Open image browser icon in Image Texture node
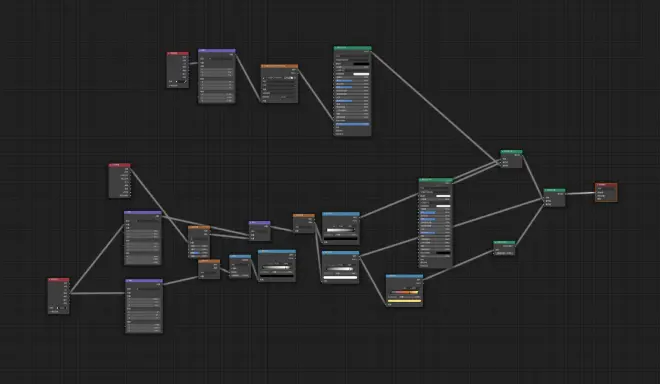660x384 pixels. click(x=263, y=78)
